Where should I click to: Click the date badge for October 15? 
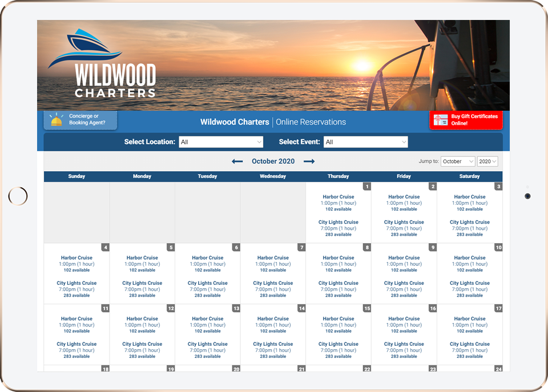tap(368, 308)
